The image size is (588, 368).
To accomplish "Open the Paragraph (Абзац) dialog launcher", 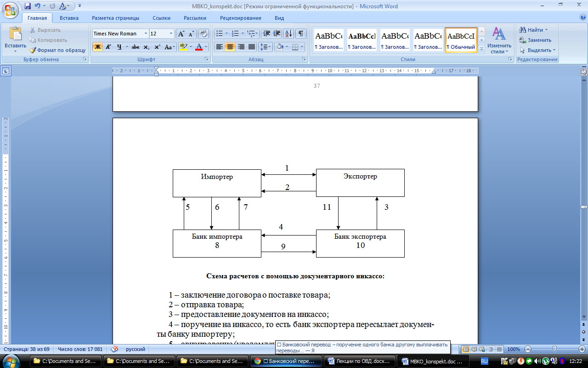I will 304,59.
